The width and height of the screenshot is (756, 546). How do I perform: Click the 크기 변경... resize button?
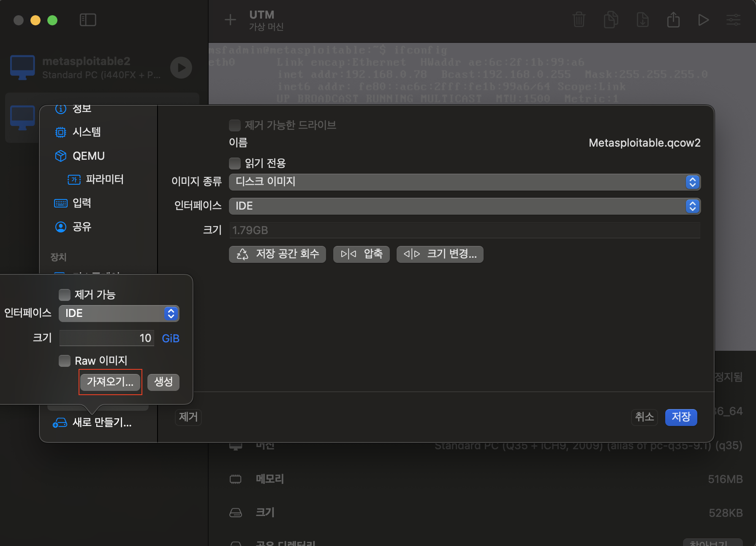(440, 254)
